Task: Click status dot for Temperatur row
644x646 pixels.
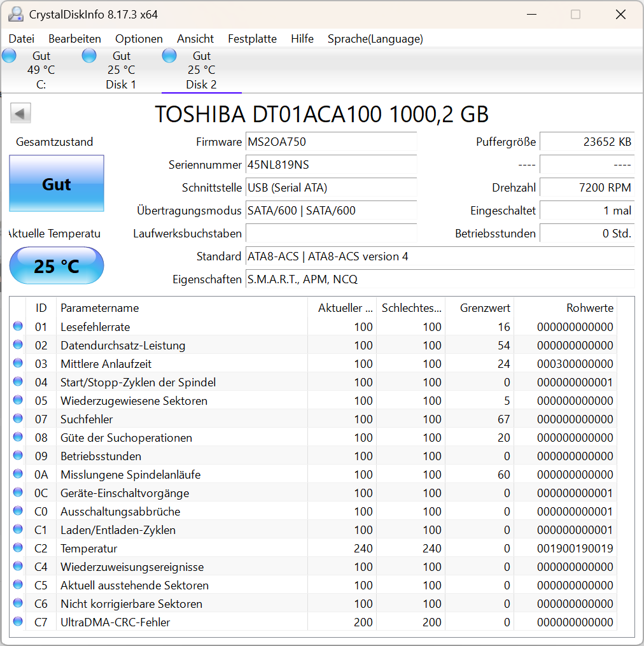Action: tap(18, 548)
